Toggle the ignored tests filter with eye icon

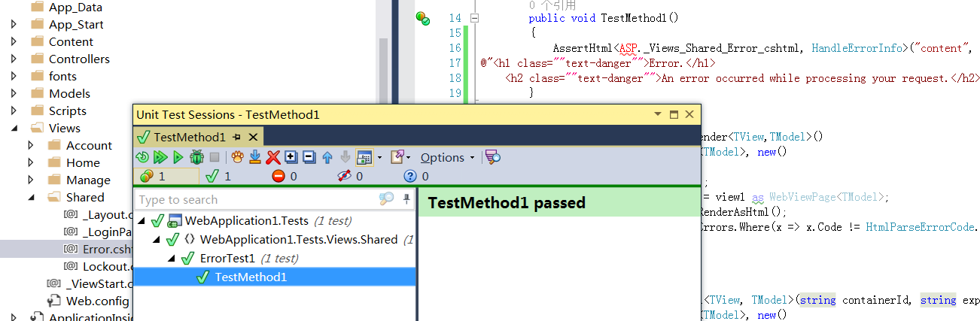click(351, 176)
